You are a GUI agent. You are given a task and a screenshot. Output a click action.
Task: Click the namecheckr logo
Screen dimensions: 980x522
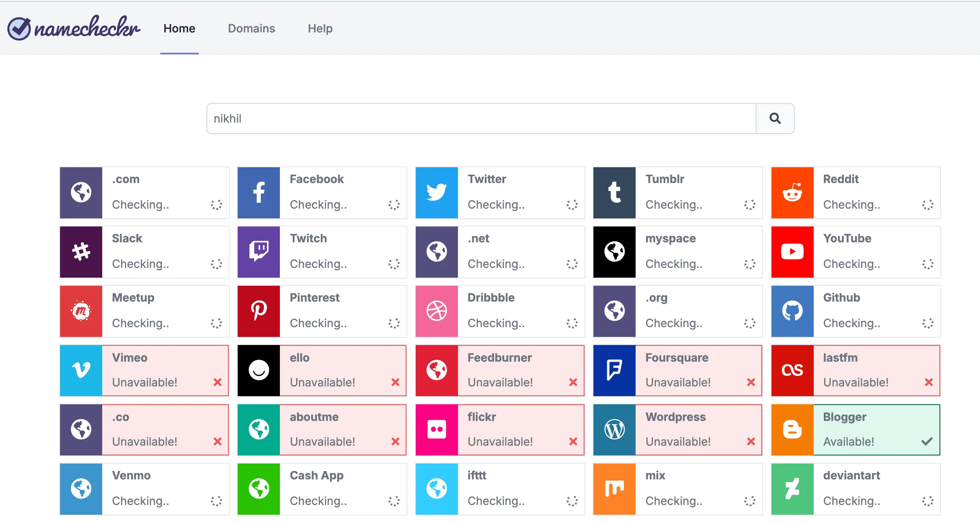(x=74, y=28)
